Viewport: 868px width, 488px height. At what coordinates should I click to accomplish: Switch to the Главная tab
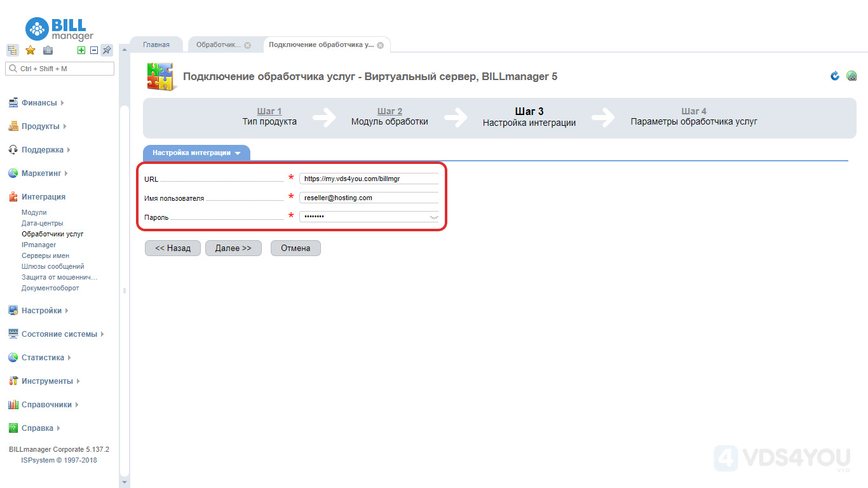[x=156, y=45]
